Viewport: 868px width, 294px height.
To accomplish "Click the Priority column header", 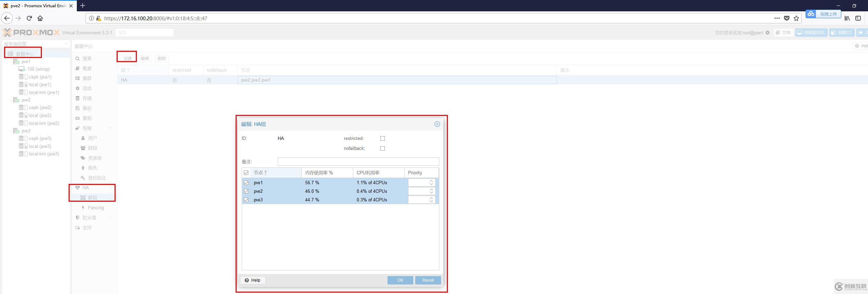I will tap(421, 173).
